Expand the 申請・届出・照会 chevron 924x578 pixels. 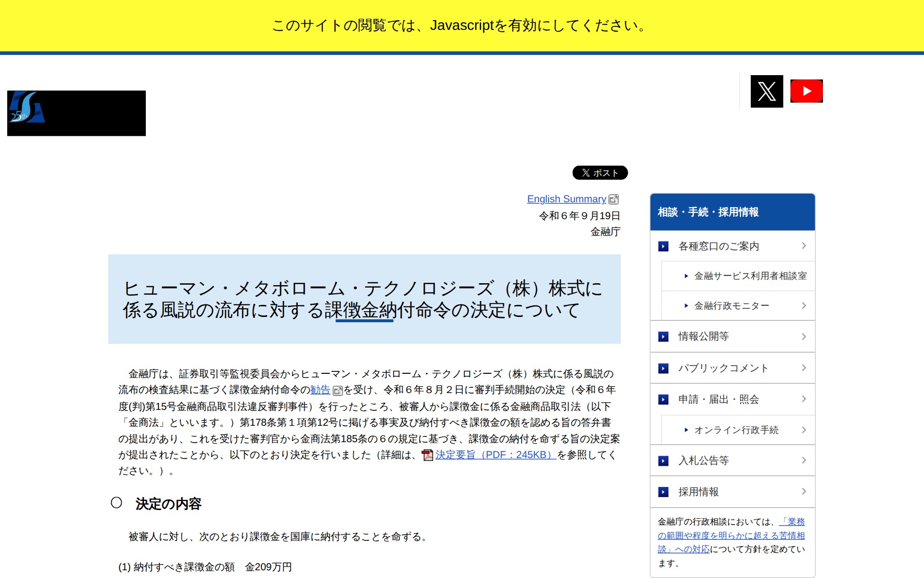[x=804, y=399]
